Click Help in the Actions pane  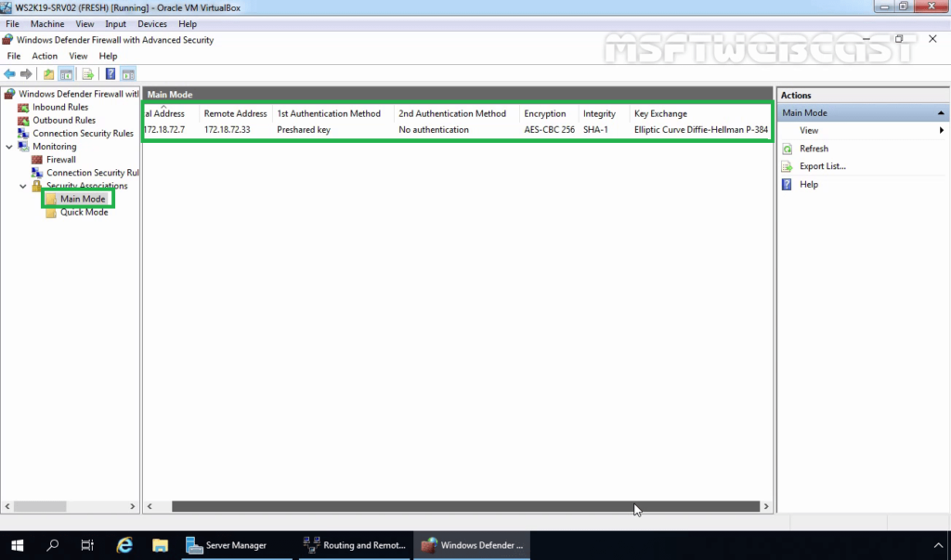pos(809,185)
